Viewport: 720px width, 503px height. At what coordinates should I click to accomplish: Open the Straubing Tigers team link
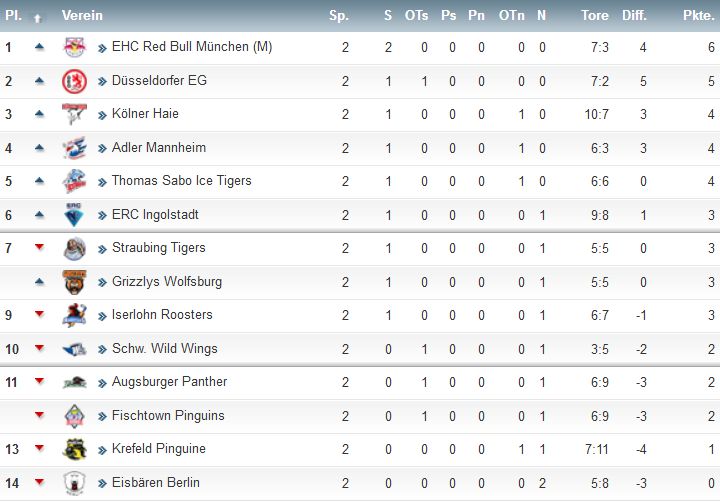pos(158,248)
